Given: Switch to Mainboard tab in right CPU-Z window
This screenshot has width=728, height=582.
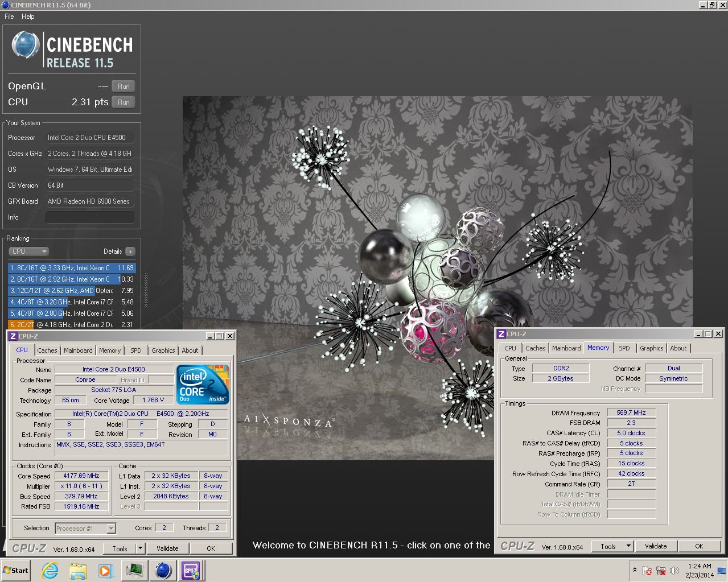Looking at the screenshot, I should coord(566,348).
